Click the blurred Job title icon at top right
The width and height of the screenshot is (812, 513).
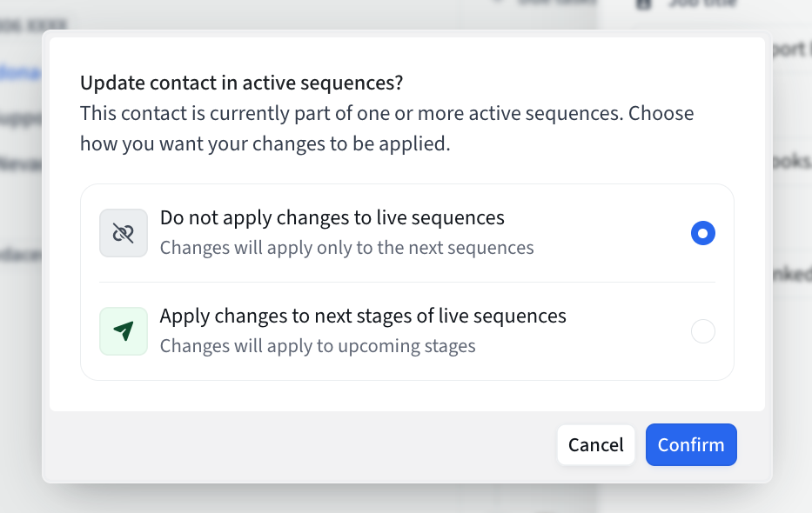click(x=642, y=4)
